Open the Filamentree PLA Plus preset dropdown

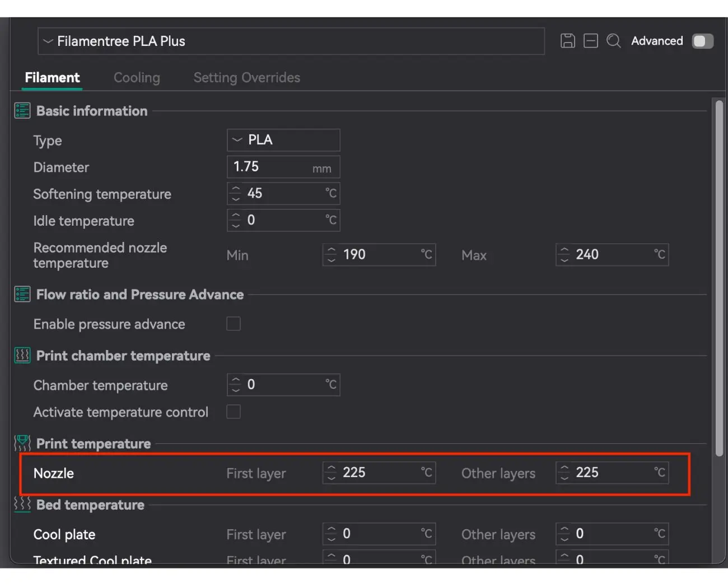[x=291, y=41]
